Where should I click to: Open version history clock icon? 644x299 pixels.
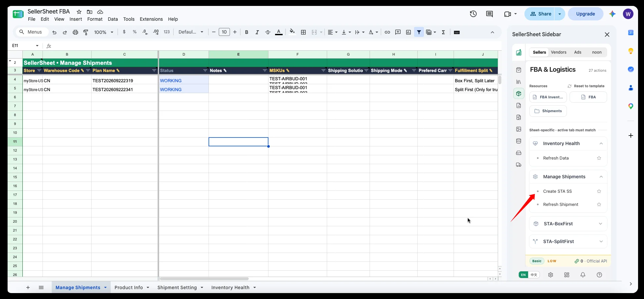click(x=473, y=14)
